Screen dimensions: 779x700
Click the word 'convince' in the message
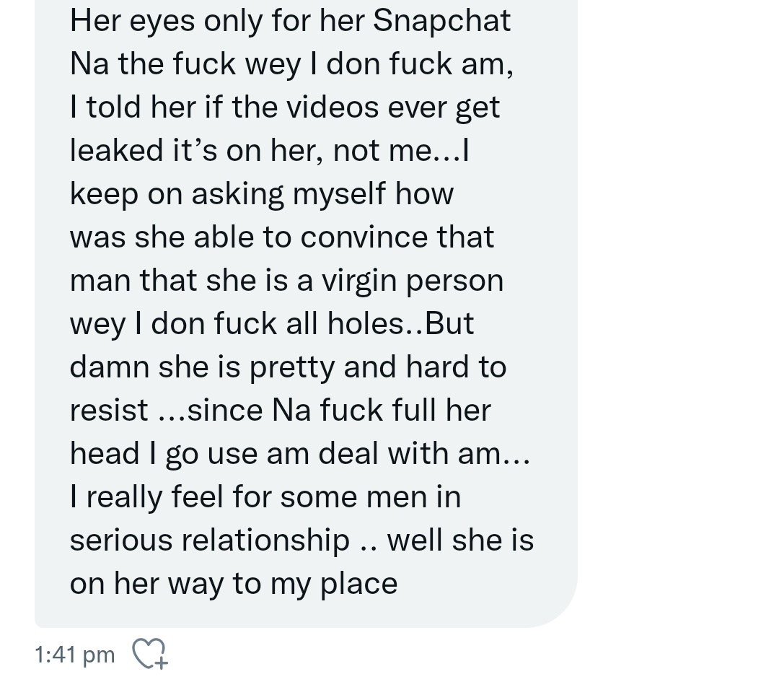(364, 237)
